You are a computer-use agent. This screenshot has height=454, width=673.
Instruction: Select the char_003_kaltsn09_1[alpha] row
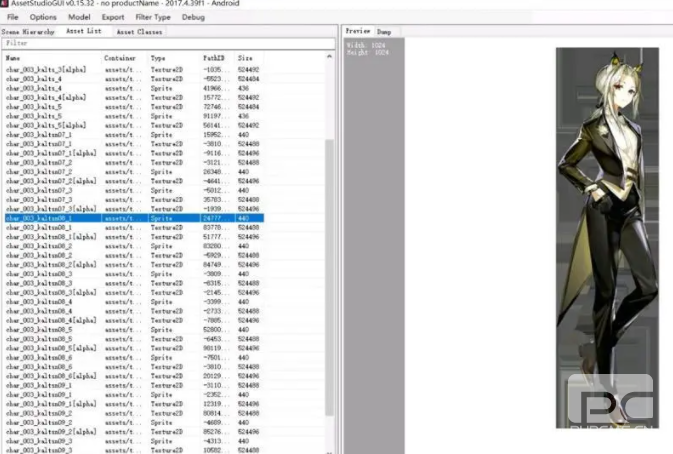[134, 404]
